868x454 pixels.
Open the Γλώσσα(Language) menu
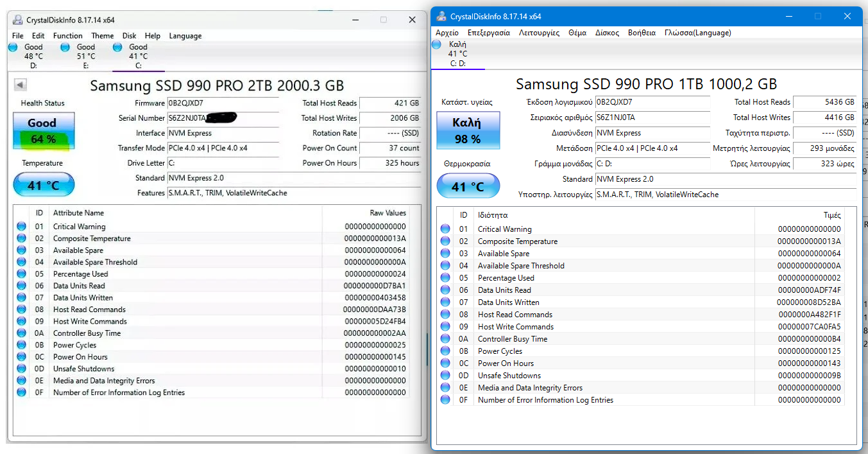tap(698, 33)
